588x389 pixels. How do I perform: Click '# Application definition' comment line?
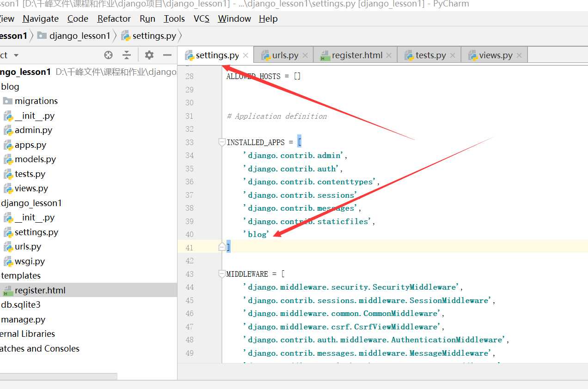[276, 116]
